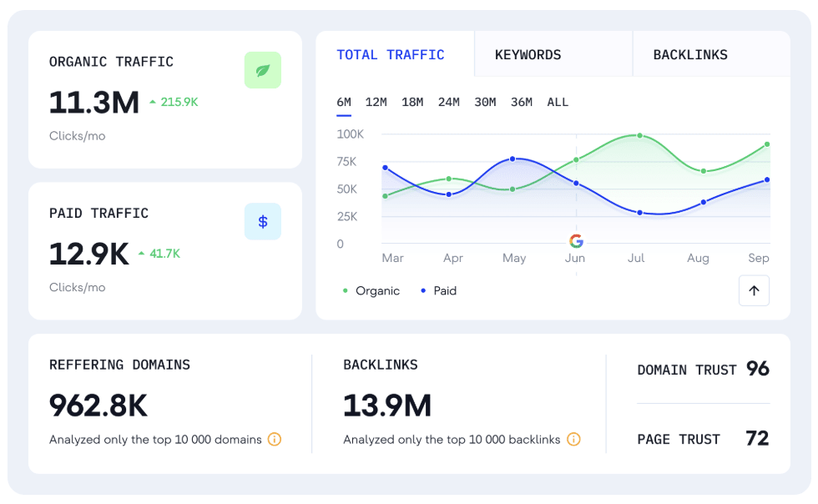Toggle the Organic series in legend

point(371,290)
